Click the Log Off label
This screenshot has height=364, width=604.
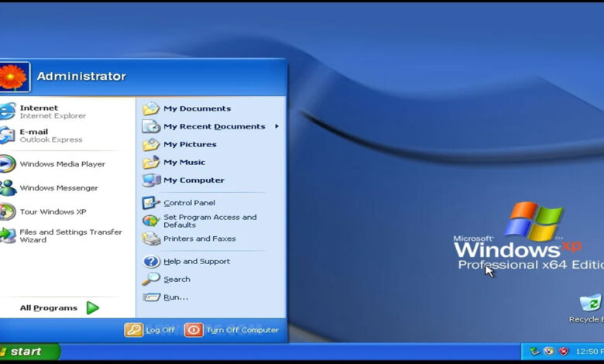(160, 330)
